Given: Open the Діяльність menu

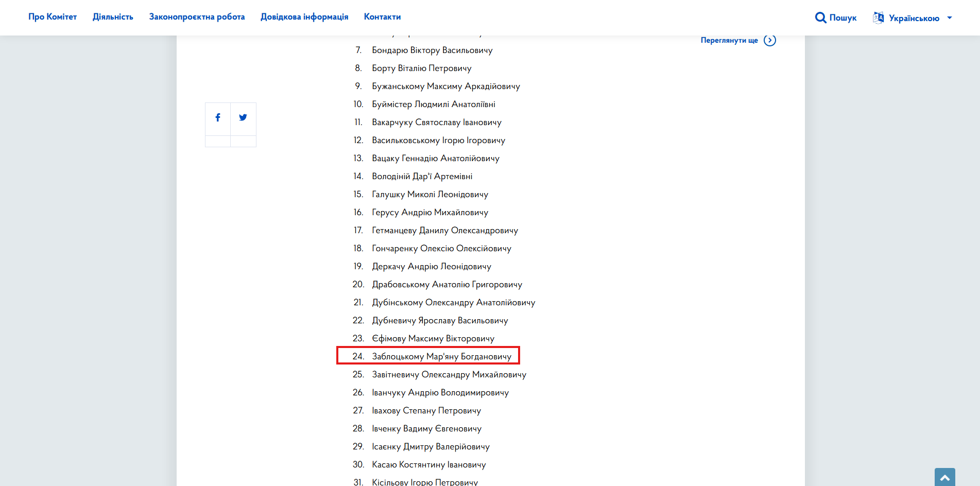Looking at the screenshot, I should coord(113,17).
